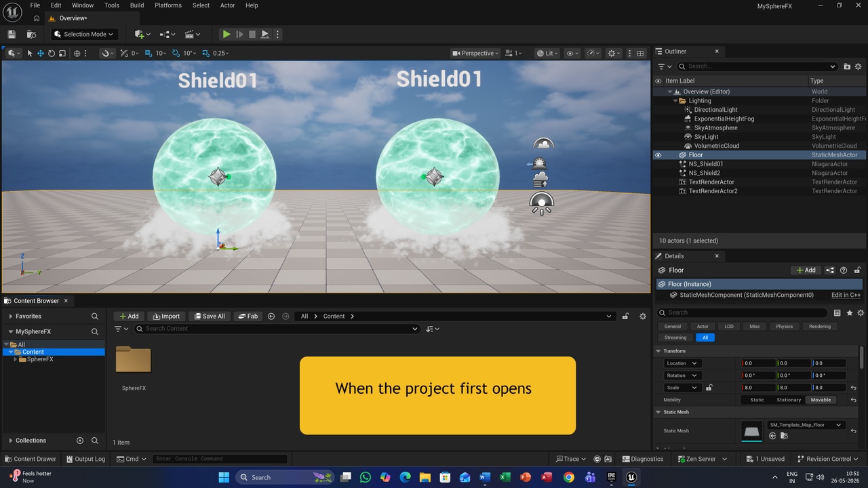Start Play in Editor with the green play button
The height and width of the screenshot is (488, 868).
(x=226, y=34)
